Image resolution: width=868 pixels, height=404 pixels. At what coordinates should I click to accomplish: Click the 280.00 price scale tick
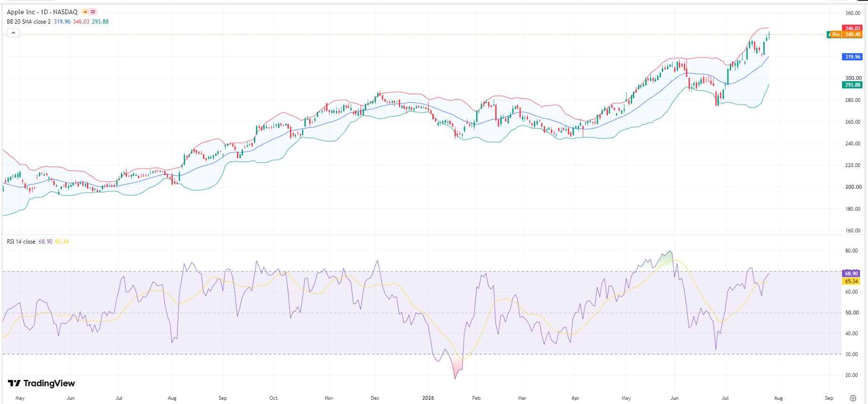853,100
